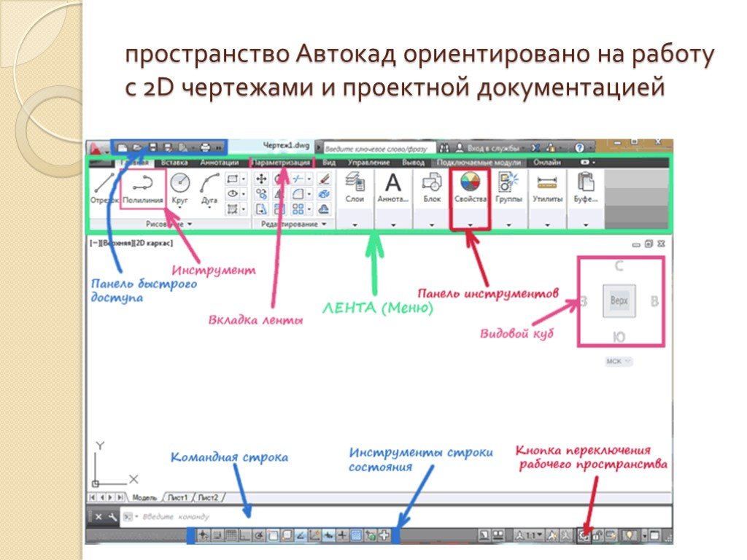This screenshot has width=747, height=560.
Task: Select the Copy tool in Редактирование panel
Action: [261, 194]
